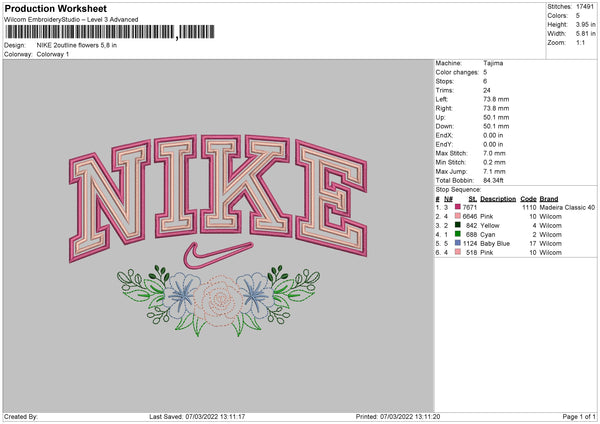
Task: Click the "EndX:" label
Action: (444, 135)
